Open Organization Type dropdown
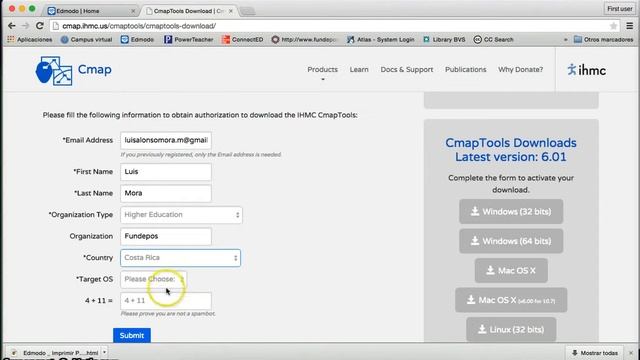 [x=181, y=215]
